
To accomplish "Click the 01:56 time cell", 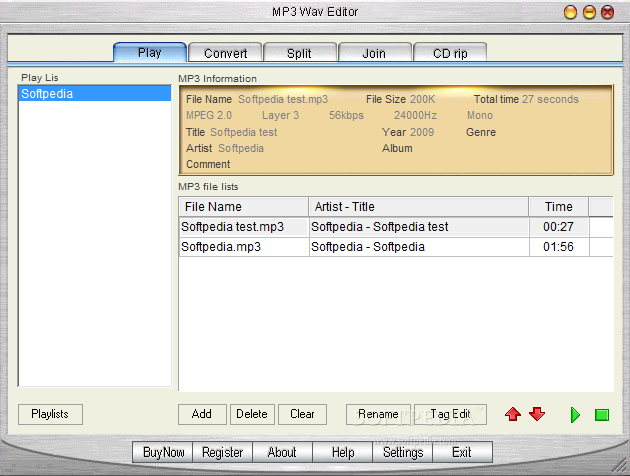I will (x=558, y=247).
